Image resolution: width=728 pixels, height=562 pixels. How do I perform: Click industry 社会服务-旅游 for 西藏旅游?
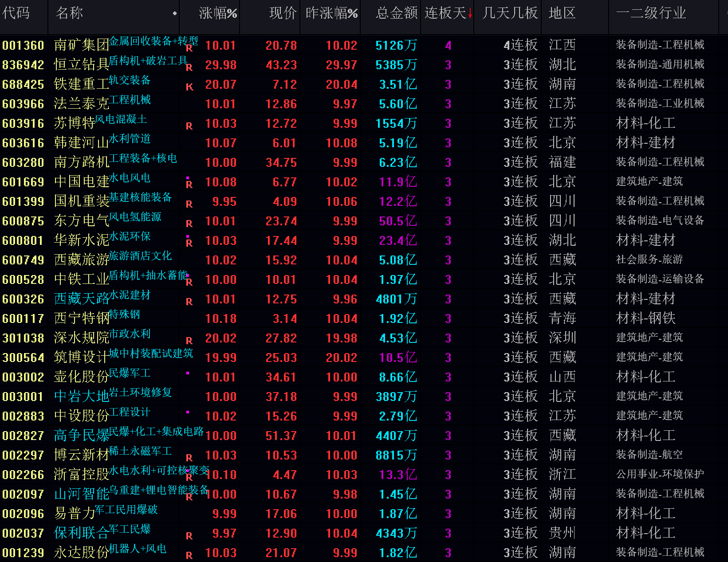[x=649, y=259]
